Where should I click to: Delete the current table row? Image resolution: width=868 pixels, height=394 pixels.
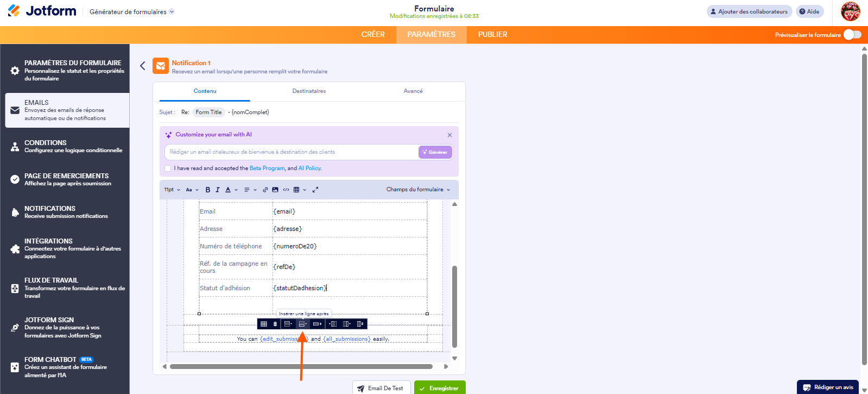pos(318,324)
